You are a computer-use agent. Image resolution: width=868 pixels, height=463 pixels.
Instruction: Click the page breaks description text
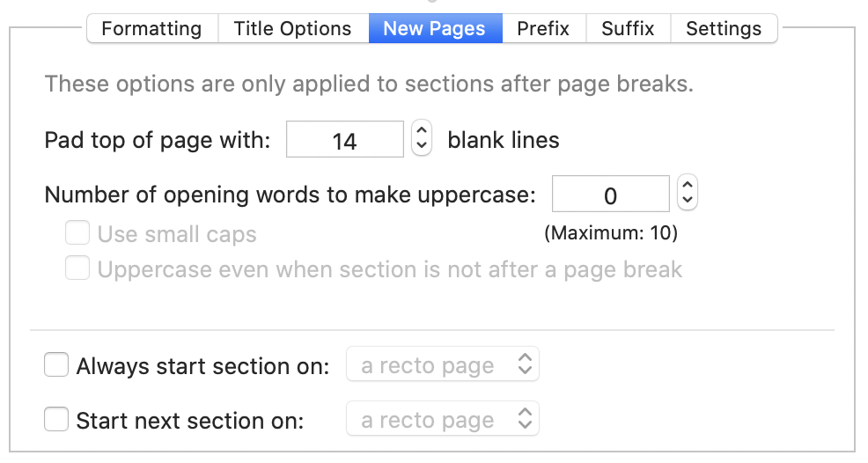pyautogui.click(x=369, y=85)
